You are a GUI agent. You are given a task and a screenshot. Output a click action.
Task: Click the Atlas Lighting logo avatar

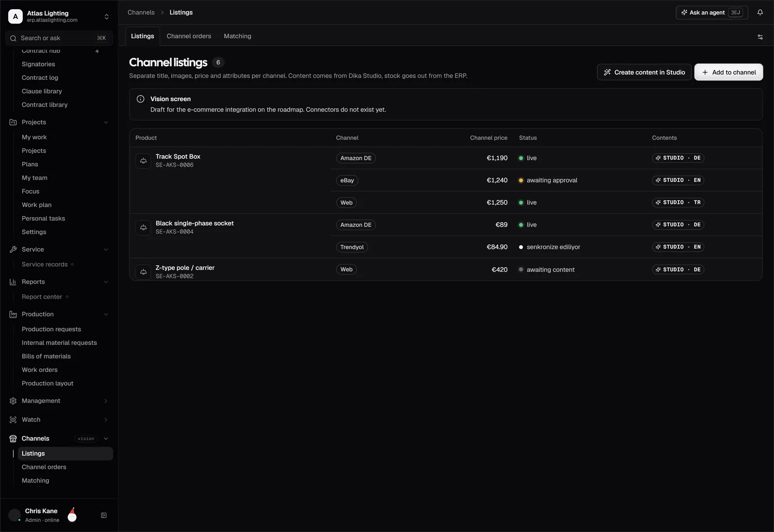15,16
